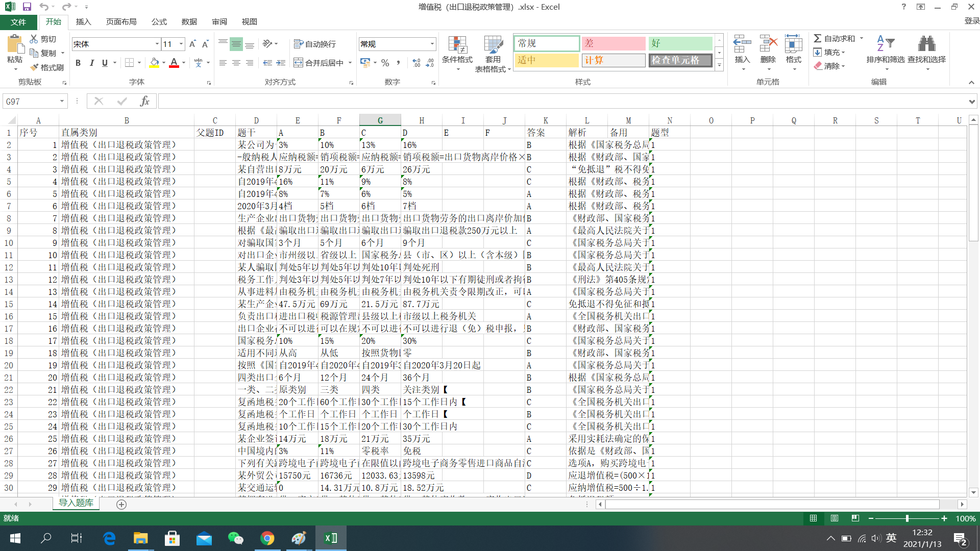Expand the cell styles gallery

(719, 65)
